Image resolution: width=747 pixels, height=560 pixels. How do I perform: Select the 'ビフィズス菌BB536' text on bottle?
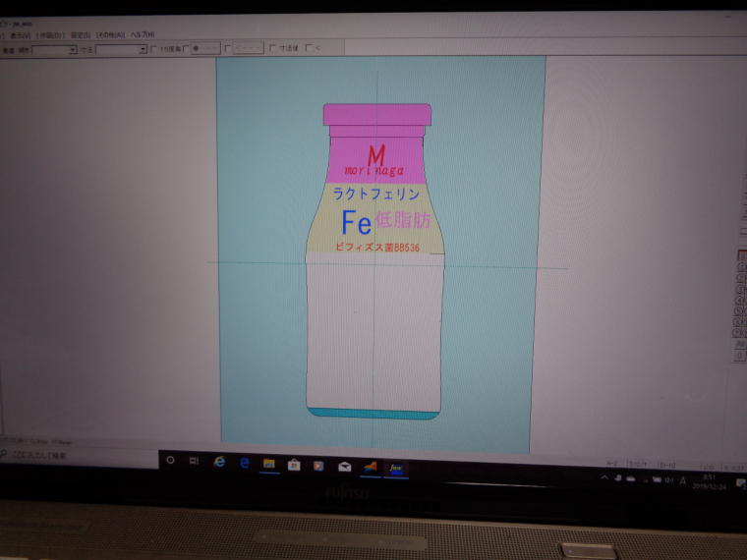[377, 248]
